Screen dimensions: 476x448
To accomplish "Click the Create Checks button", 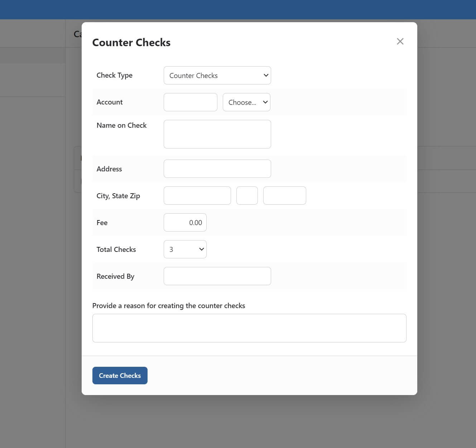I will [x=120, y=375].
